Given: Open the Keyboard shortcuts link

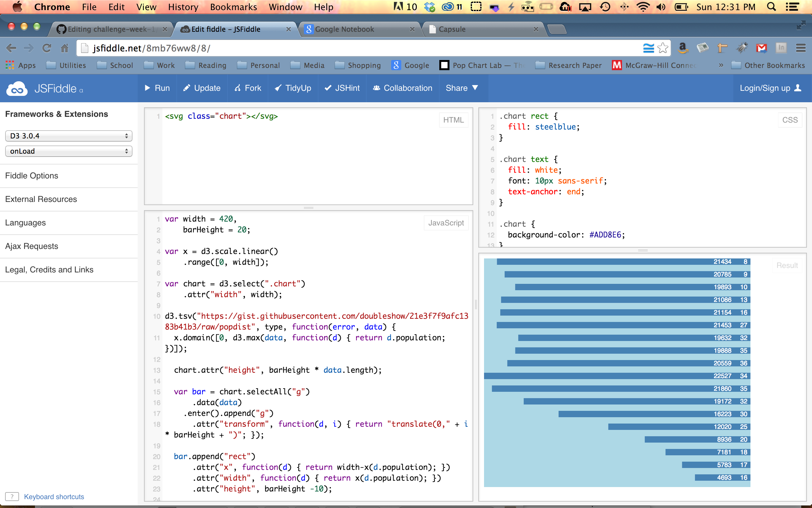Looking at the screenshot, I should (x=54, y=497).
